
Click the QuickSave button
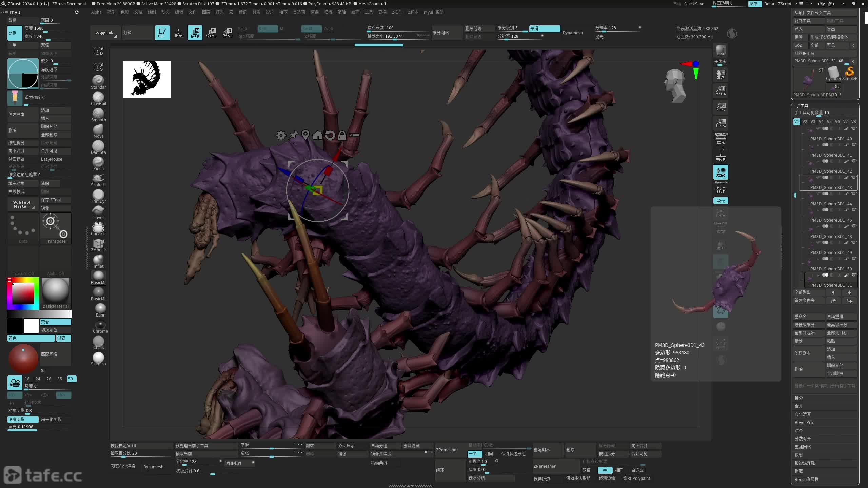(694, 4)
